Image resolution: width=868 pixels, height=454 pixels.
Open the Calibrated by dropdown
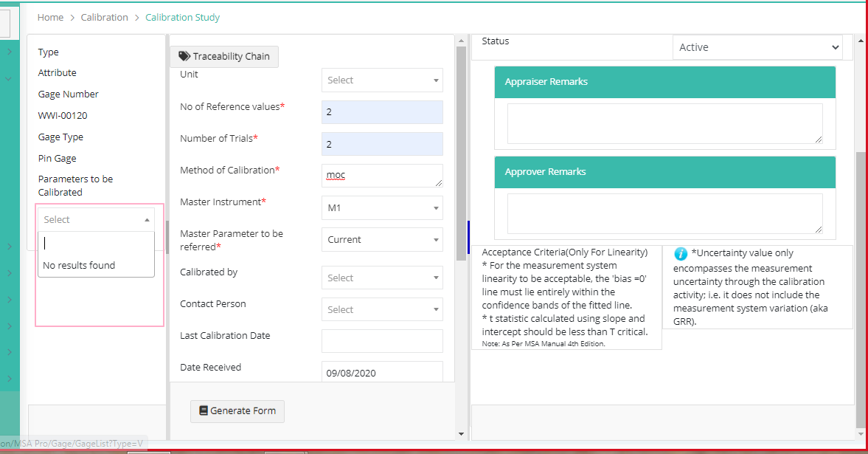coord(382,278)
